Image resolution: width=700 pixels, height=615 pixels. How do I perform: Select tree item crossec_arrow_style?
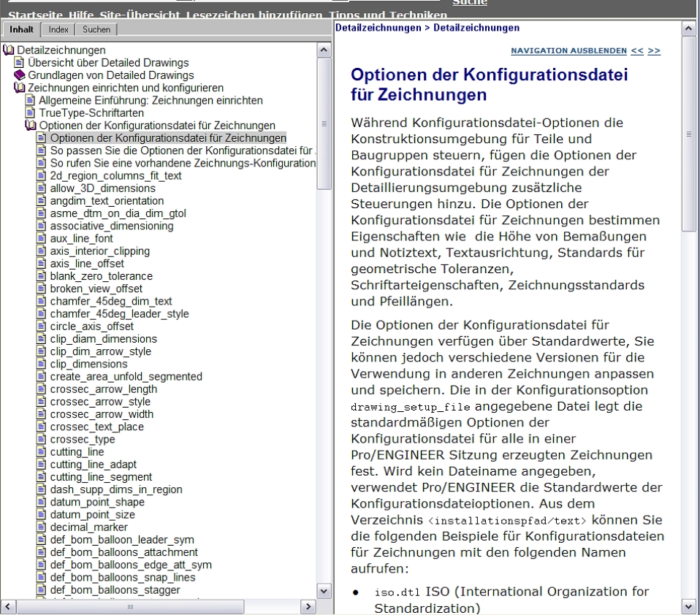100,401
